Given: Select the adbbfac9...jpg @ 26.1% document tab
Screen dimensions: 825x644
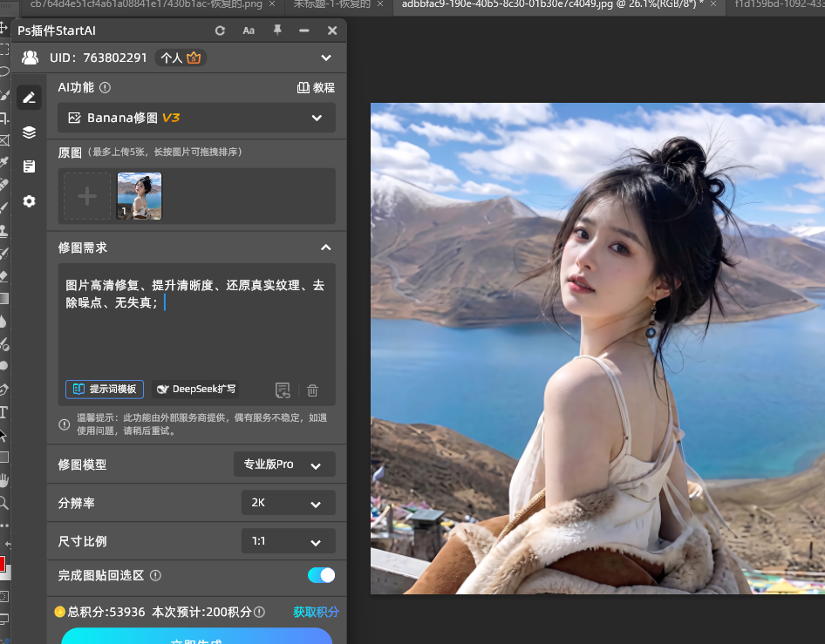Looking at the screenshot, I should (x=552, y=4).
